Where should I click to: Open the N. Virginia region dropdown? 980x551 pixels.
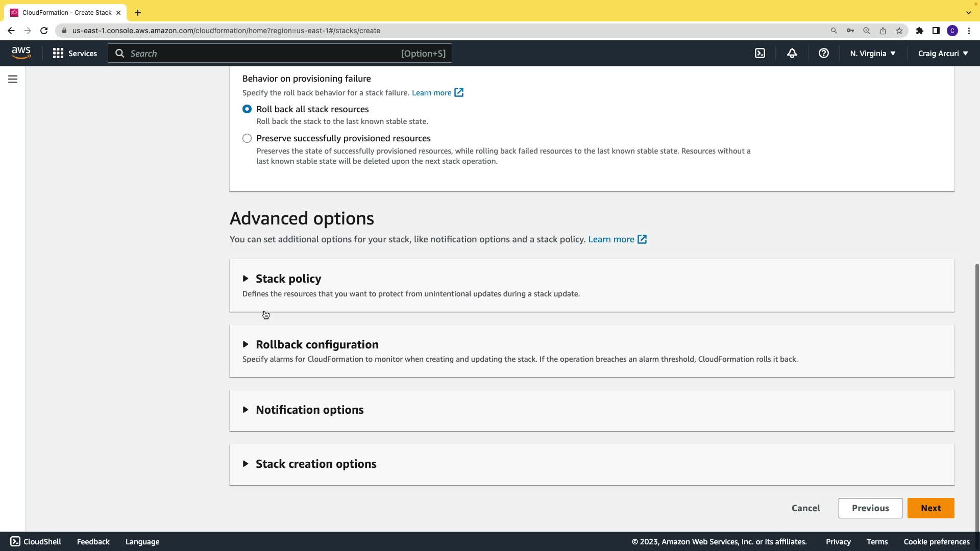[872, 54]
